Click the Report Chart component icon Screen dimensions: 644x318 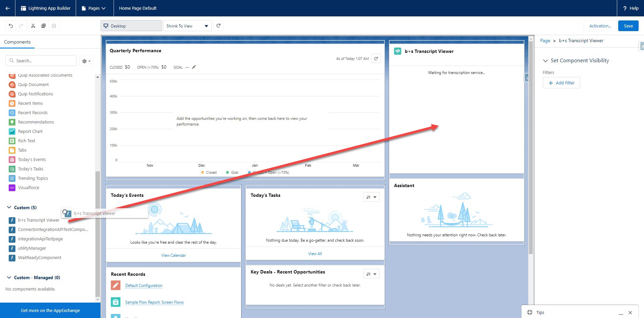(12, 132)
